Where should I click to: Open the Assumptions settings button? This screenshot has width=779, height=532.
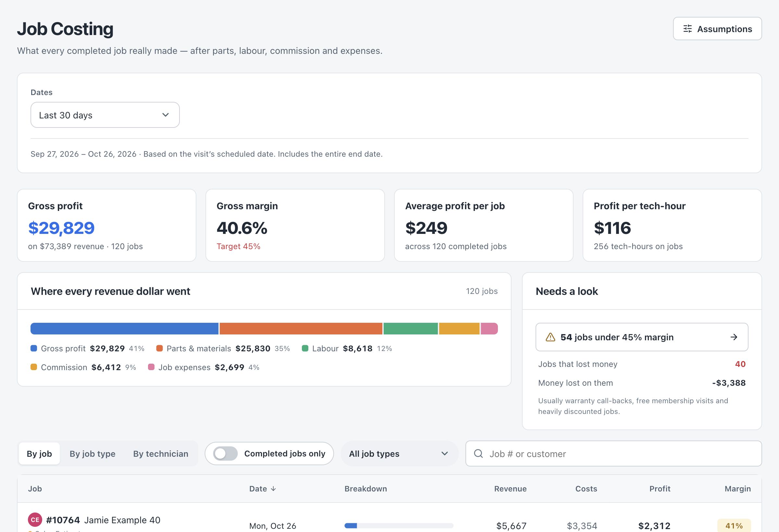pos(717,29)
